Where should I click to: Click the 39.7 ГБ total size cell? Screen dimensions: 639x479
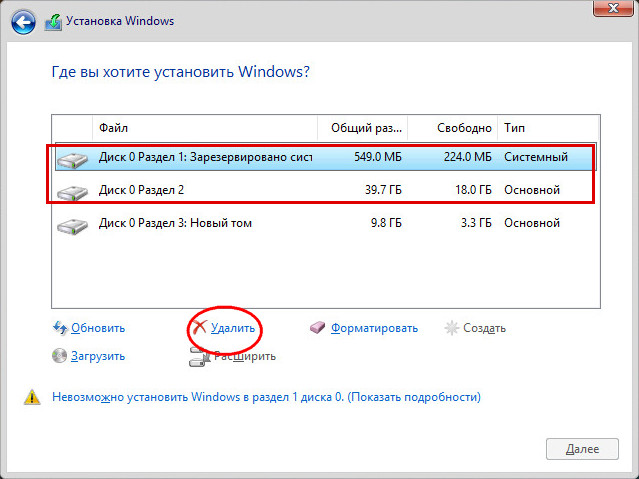pos(383,190)
